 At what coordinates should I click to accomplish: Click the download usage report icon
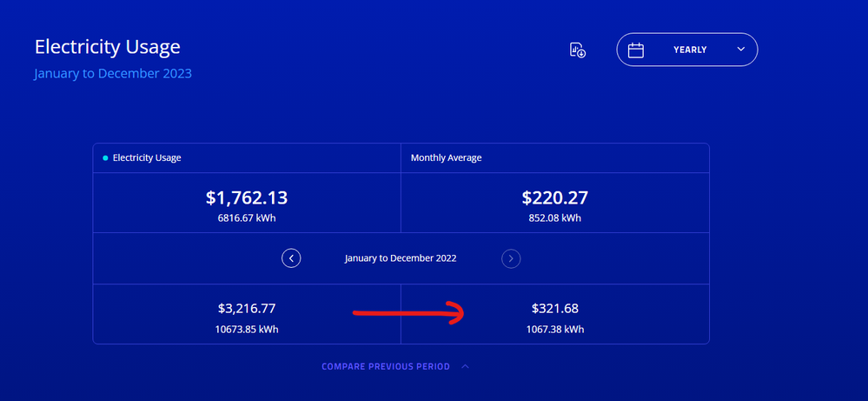tap(578, 50)
